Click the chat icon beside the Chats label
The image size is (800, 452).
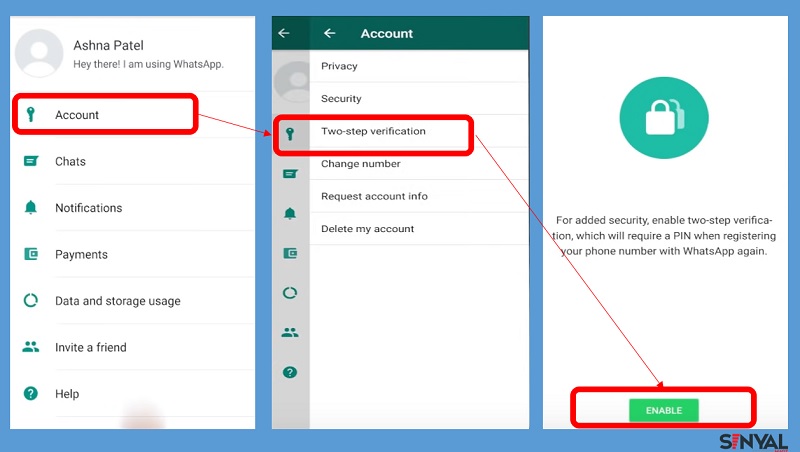tap(31, 161)
